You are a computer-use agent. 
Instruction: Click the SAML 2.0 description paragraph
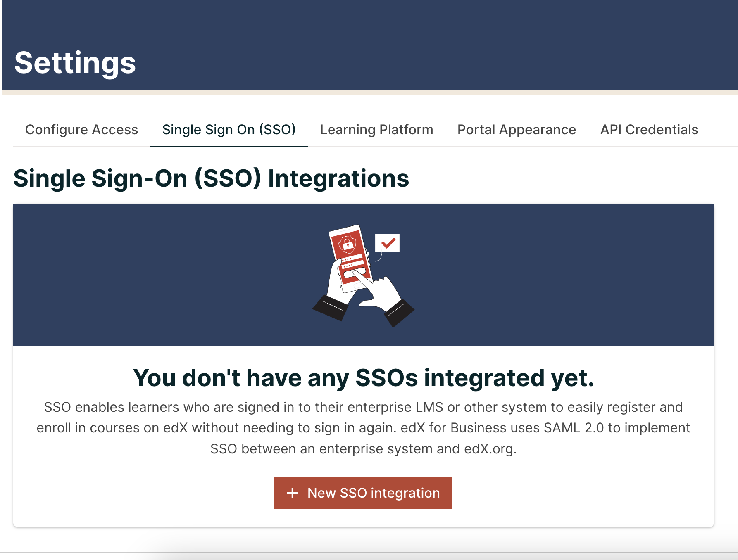363,427
